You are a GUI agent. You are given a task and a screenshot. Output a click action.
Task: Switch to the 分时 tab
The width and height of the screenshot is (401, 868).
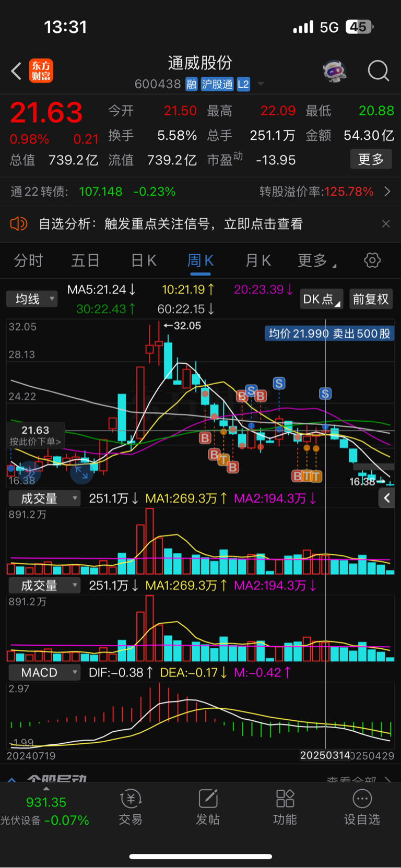(x=28, y=260)
